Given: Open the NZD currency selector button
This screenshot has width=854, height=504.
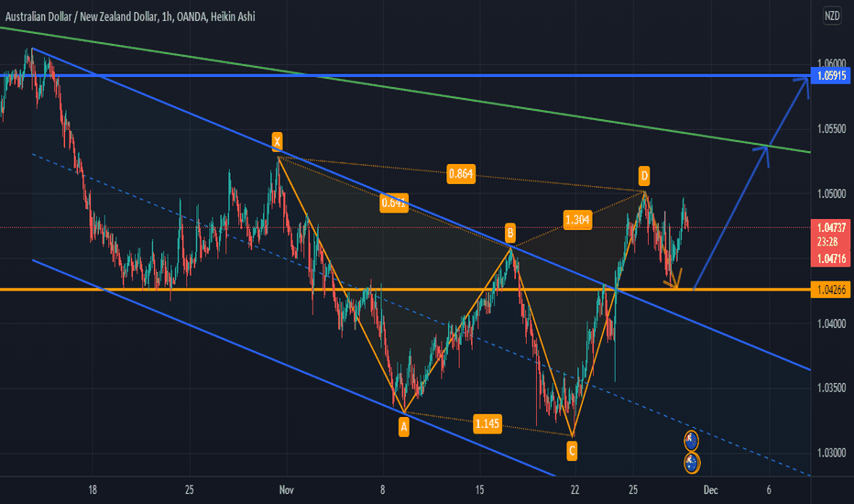Looking at the screenshot, I should 832,16.
